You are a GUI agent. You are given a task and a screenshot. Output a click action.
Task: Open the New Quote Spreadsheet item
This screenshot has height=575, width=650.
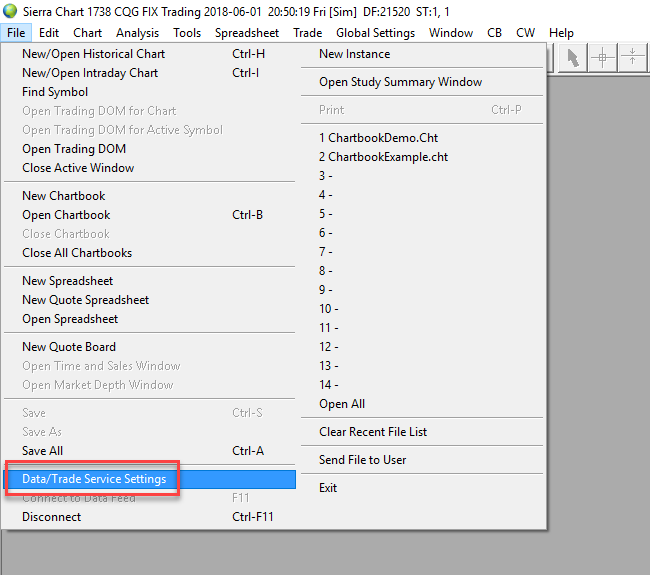85,300
